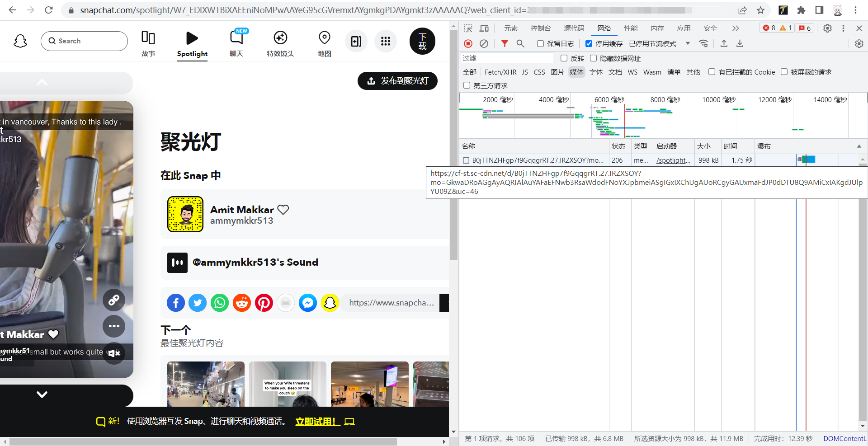Toggle device toolbar in DevTools
The image size is (868, 446).
(x=484, y=28)
